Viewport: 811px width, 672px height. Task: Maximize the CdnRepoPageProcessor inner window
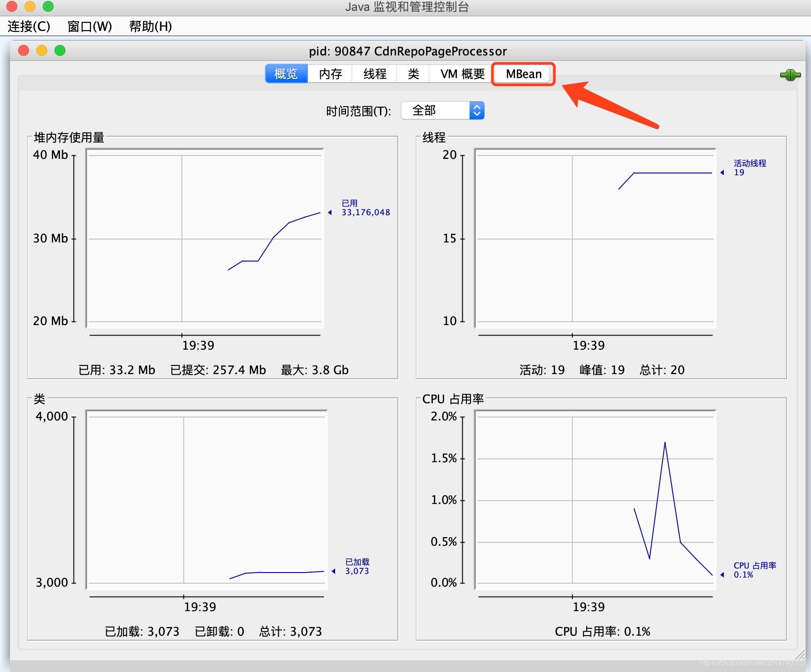click(60, 50)
